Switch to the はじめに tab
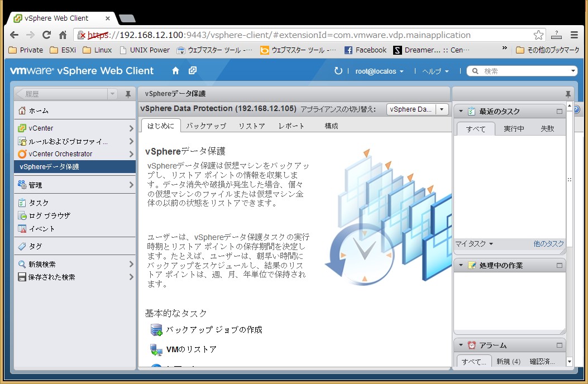588x384 pixels. [x=161, y=126]
